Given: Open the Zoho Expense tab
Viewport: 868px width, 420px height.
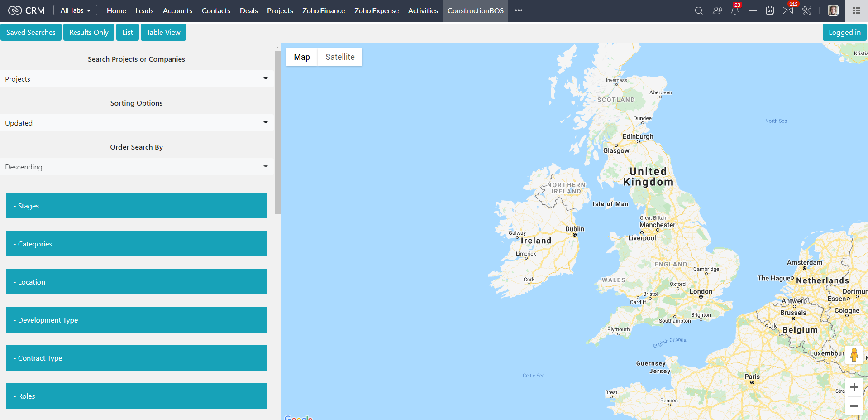Looking at the screenshot, I should tap(377, 10).
